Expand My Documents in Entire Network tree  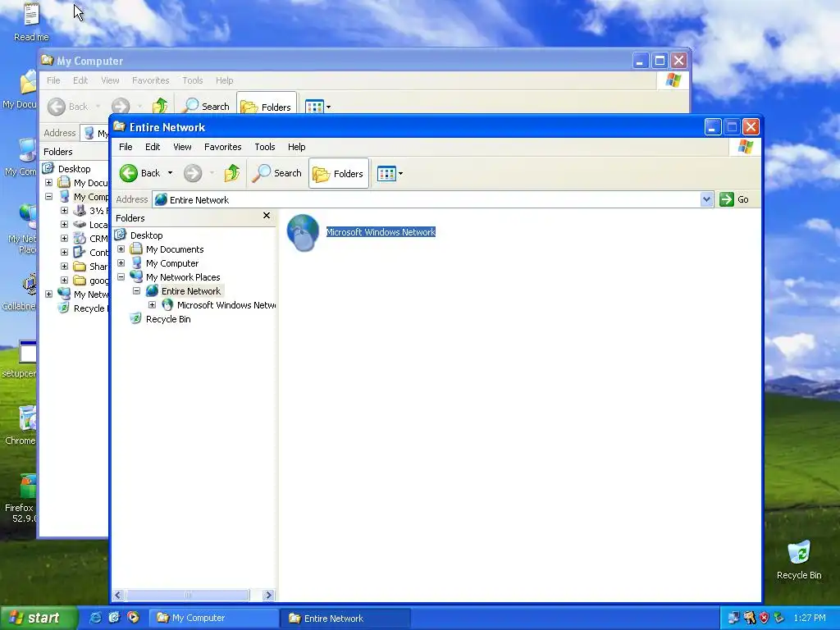pyautogui.click(x=121, y=249)
